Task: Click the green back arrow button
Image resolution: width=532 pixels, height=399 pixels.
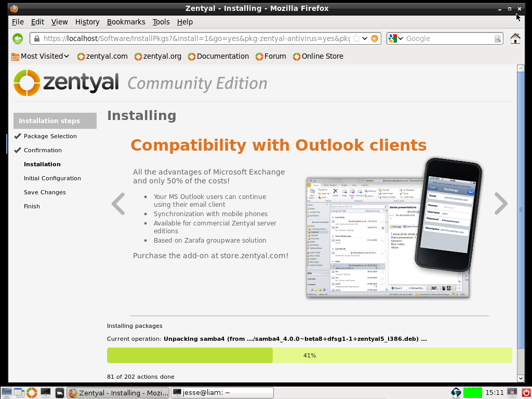Action: (18, 38)
